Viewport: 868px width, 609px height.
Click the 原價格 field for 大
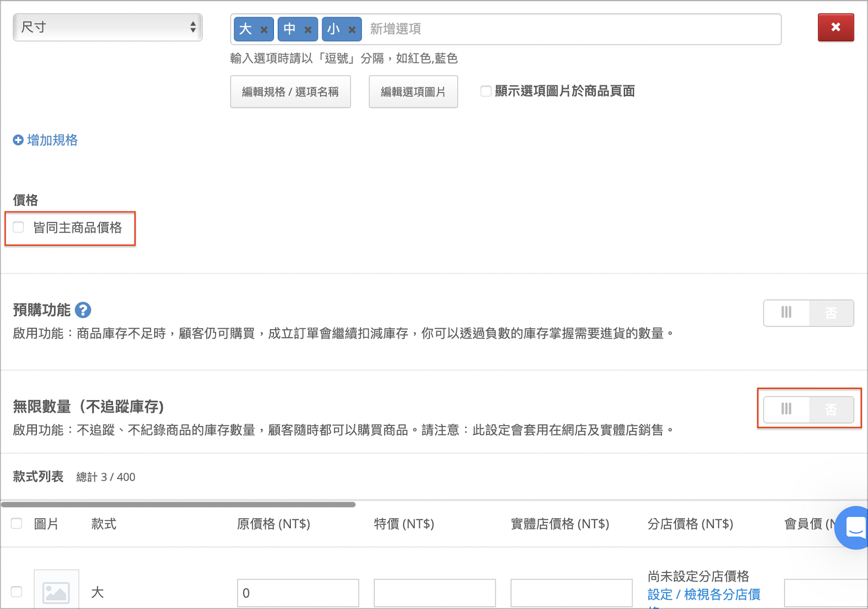coord(298,593)
